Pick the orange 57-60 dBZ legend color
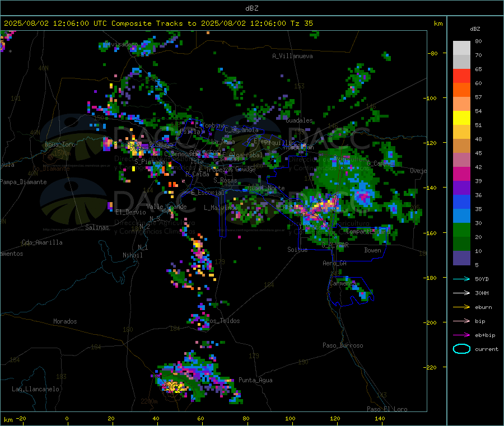 (x=461, y=90)
